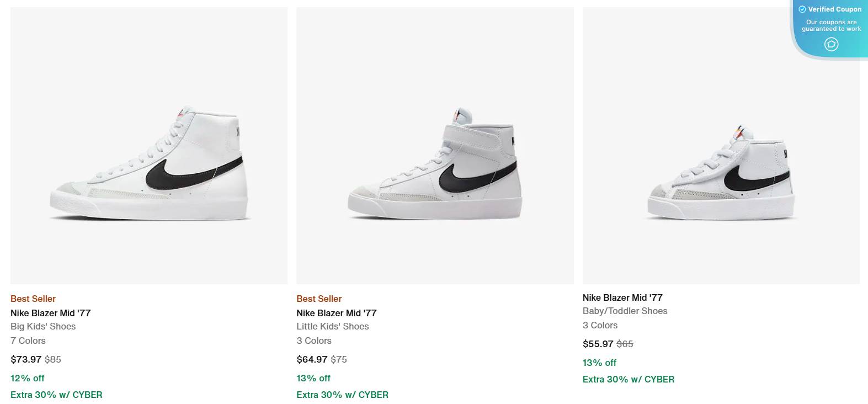View the Little Kids' Blazer Mid '77 photo
The height and width of the screenshot is (404, 868).
[435, 146]
